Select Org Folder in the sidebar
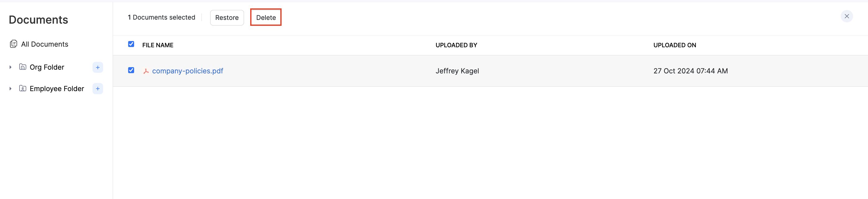This screenshot has height=199, width=868. tap(47, 67)
